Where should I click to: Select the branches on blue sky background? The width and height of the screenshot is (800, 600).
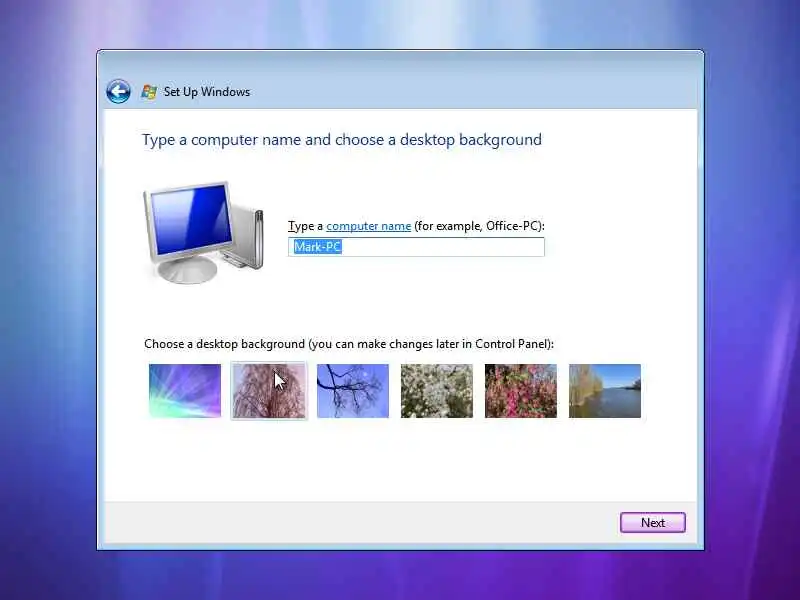pos(353,391)
